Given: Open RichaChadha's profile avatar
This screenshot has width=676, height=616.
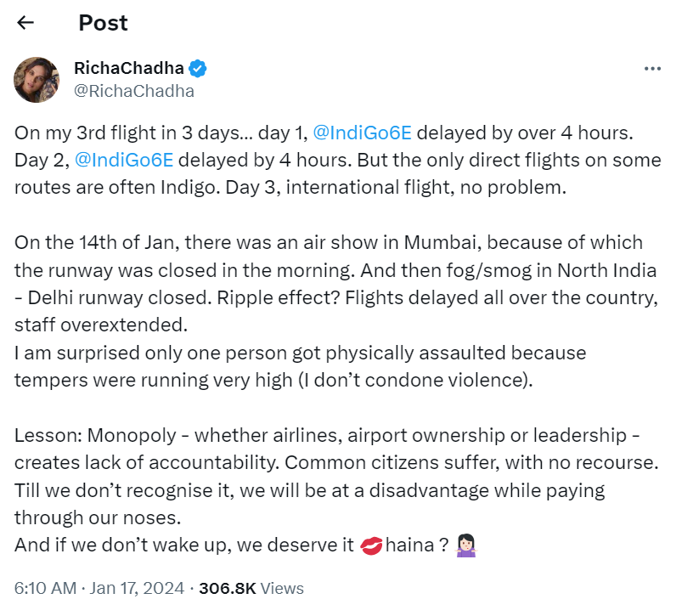Looking at the screenshot, I should click(x=37, y=80).
